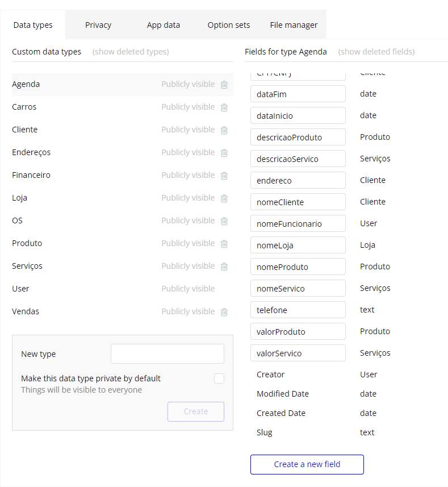448x487 pixels.
Task: Delete the Cliente data type
Action: pos(224,130)
